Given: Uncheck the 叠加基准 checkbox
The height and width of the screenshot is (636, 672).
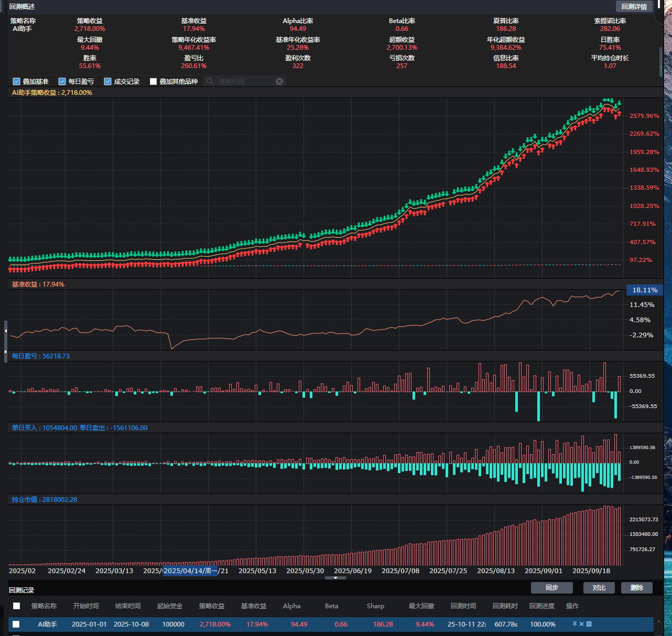Looking at the screenshot, I should tap(16, 81).
